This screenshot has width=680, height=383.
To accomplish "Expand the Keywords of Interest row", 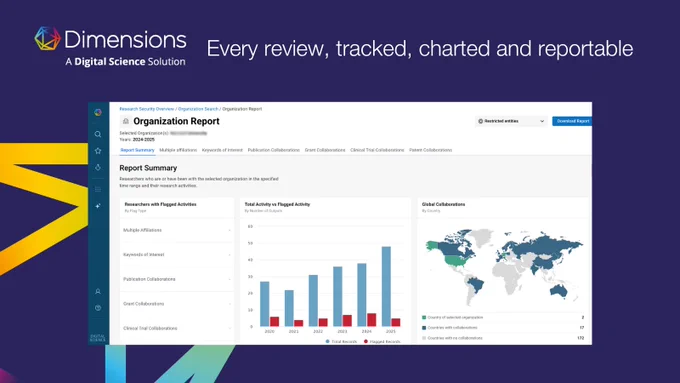I will [177, 255].
